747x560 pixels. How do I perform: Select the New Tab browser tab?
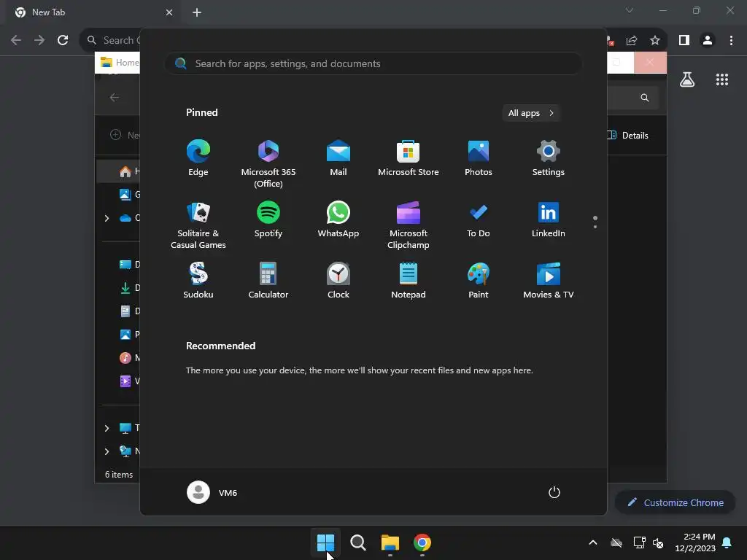pos(93,12)
